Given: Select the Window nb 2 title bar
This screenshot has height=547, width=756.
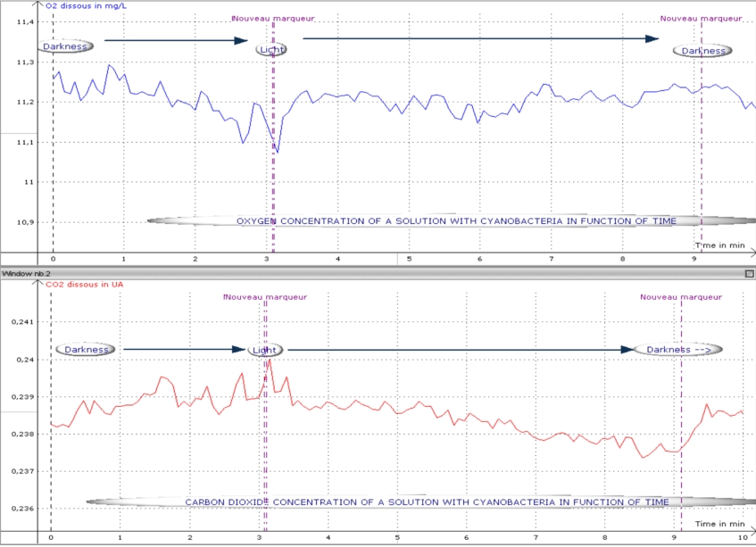Looking at the screenshot, I should 357,272.
